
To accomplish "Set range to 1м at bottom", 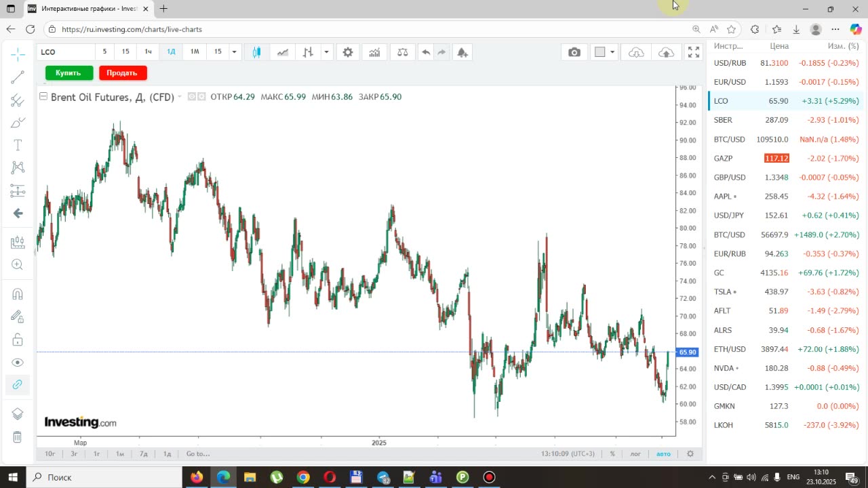I will point(120,453).
